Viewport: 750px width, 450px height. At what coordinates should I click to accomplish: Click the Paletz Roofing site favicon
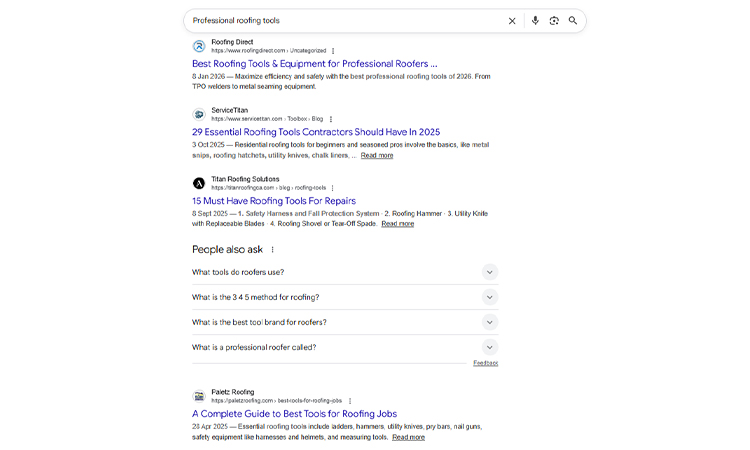pyautogui.click(x=199, y=396)
